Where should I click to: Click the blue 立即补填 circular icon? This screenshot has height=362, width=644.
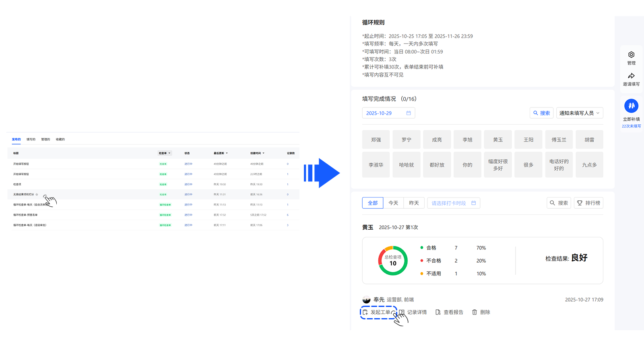tap(632, 105)
